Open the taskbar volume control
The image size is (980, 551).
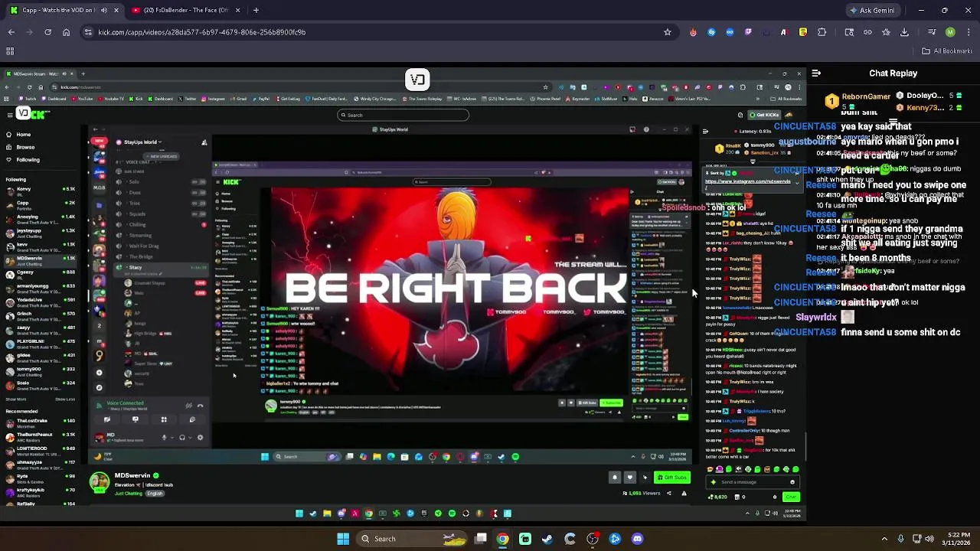[929, 539]
